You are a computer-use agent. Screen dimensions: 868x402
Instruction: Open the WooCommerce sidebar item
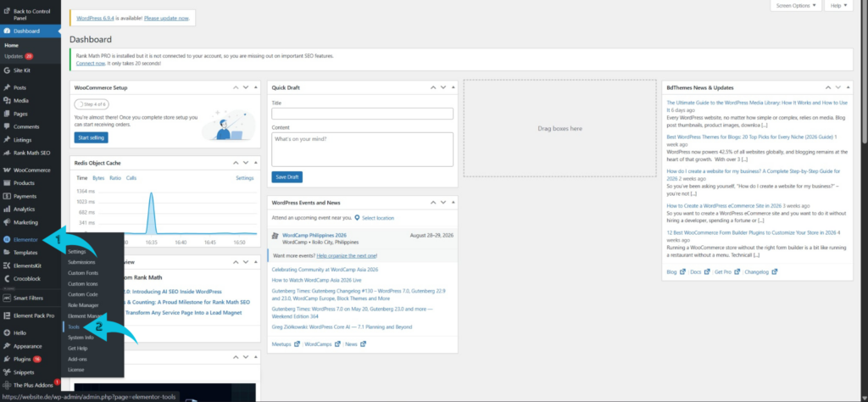tap(31, 170)
